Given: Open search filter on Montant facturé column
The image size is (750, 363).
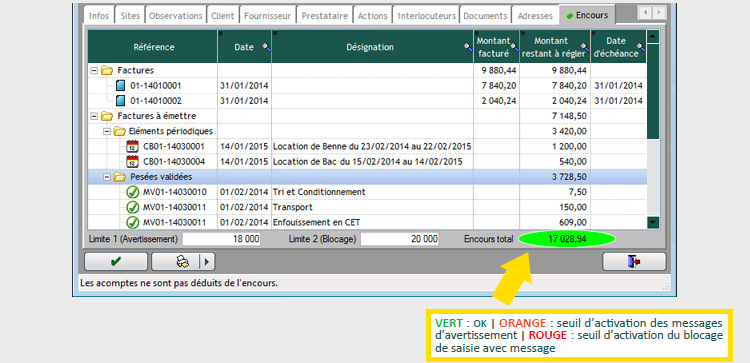Looking at the screenshot, I should (514, 47).
